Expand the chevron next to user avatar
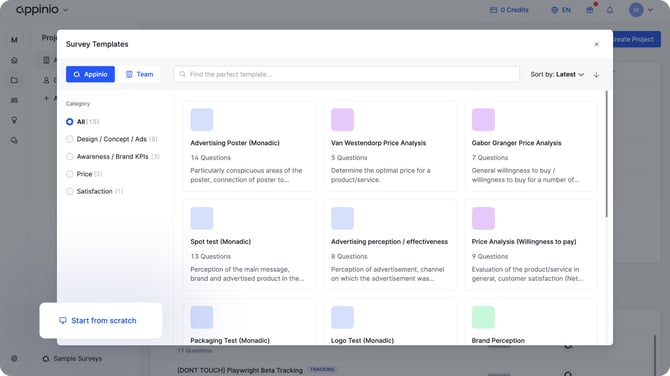This screenshot has width=670, height=376. pyautogui.click(x=650, y=10)
